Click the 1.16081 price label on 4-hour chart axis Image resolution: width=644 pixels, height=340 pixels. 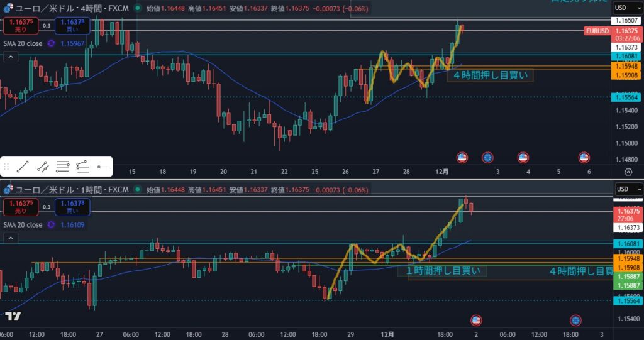tap(626, 56)
